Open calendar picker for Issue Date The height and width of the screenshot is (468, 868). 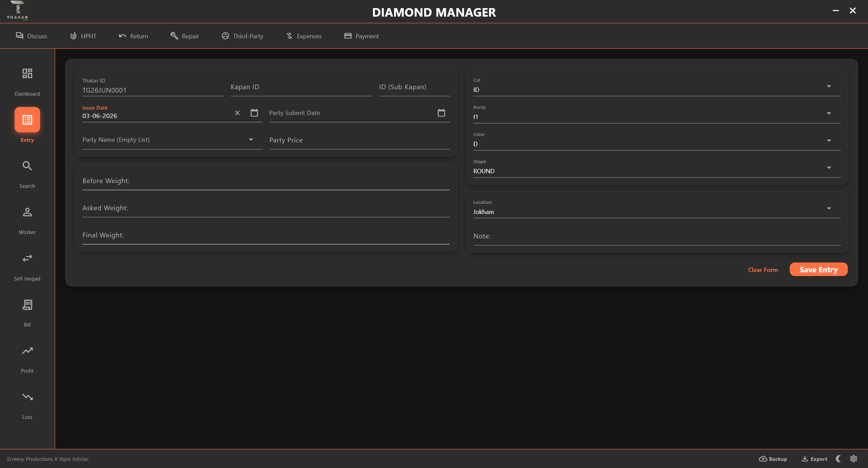254,113
